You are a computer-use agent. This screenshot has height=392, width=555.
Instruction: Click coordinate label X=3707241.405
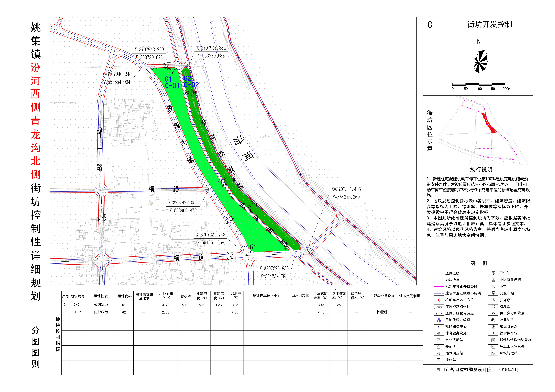click(x=346, y=189)
